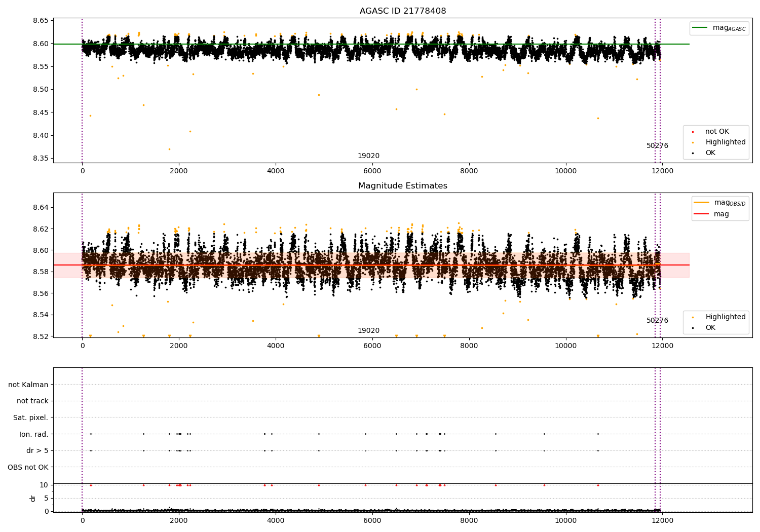Click the "OBS not OK" row label

pos(28,467)
